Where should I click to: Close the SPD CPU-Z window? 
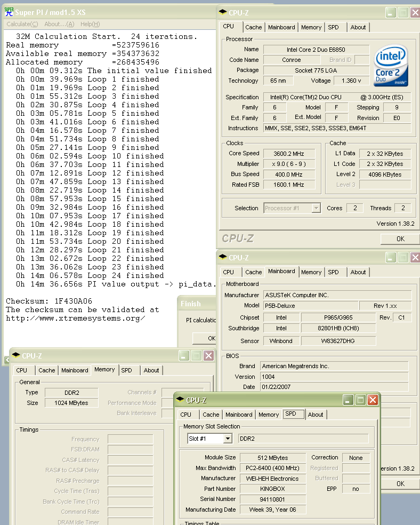point(373,400)
